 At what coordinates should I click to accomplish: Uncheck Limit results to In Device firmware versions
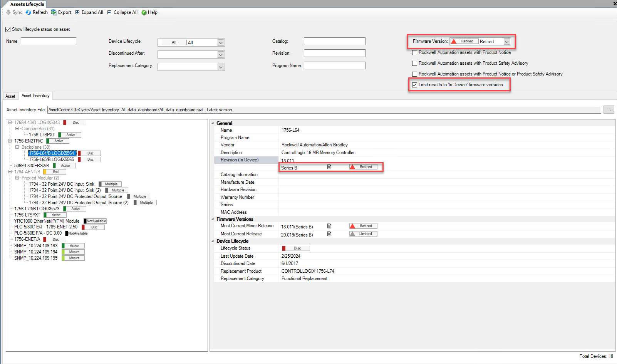415,85
